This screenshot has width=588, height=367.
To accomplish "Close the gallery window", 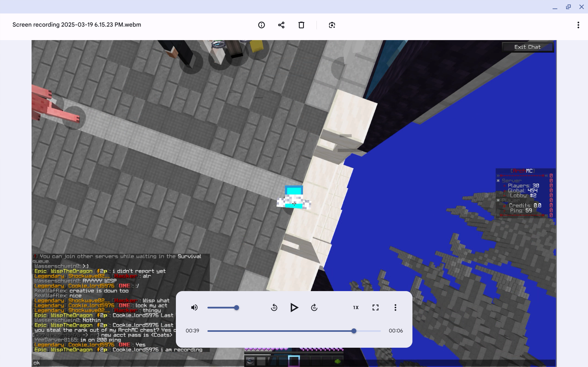I will [x=581, y=7].
